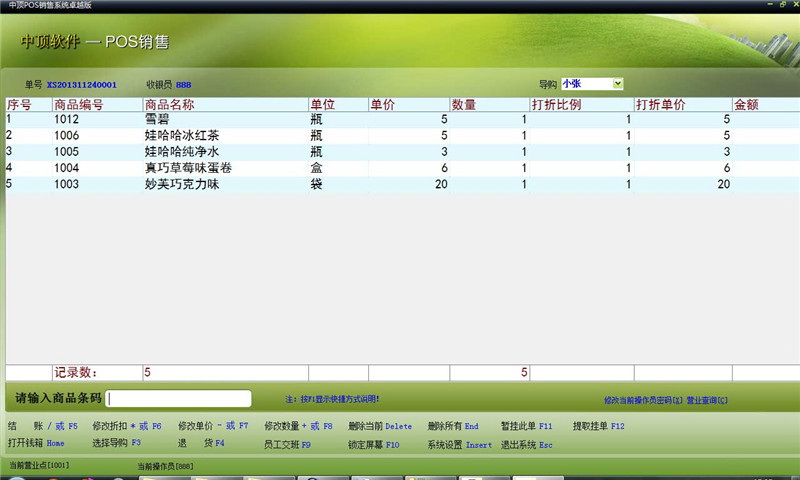Click the 请输入商品条码 barcode input field
The width and height of the screenshot is (800, 480).
178,398
